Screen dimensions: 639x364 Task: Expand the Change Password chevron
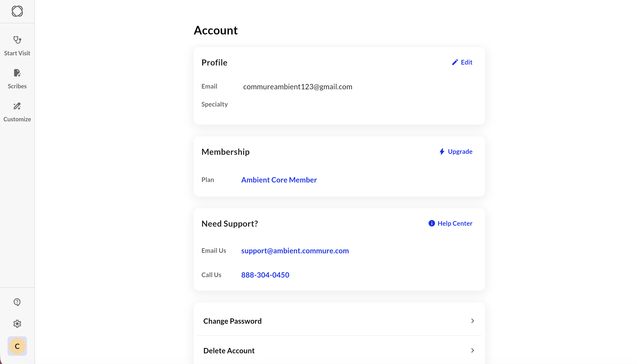pyautogui.click(x=472, y=321)
